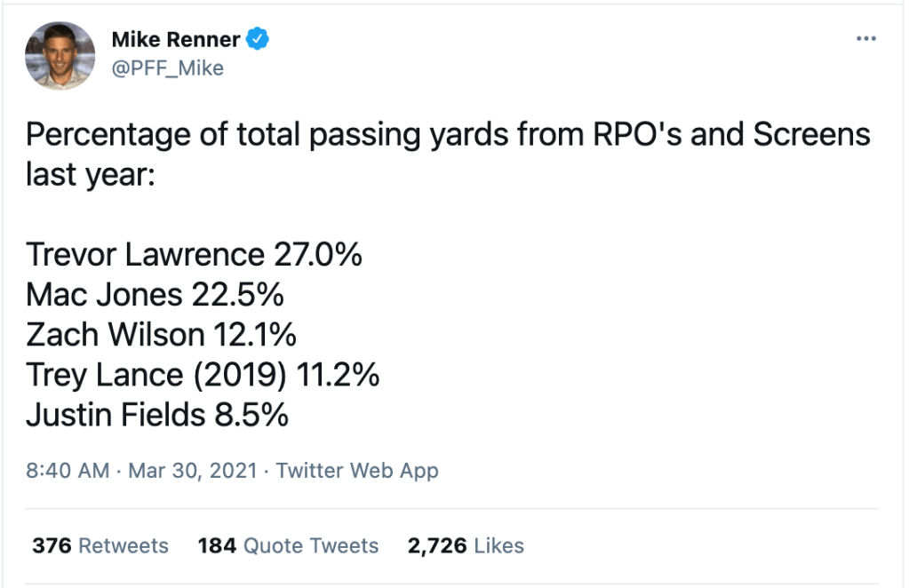View the 376 Retweets list

tap(100, 545)
